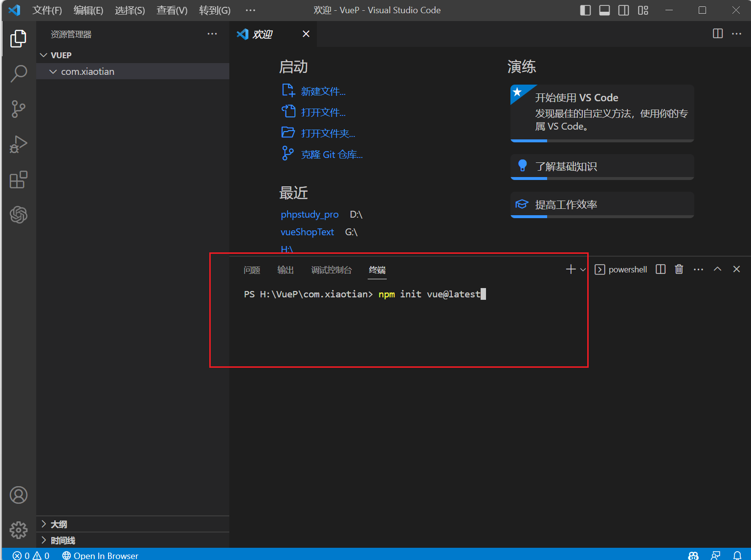Image resolution: width=751 pixels, height=560 pixels.
Task: Split the terminal pane
Action: point(661,269)
